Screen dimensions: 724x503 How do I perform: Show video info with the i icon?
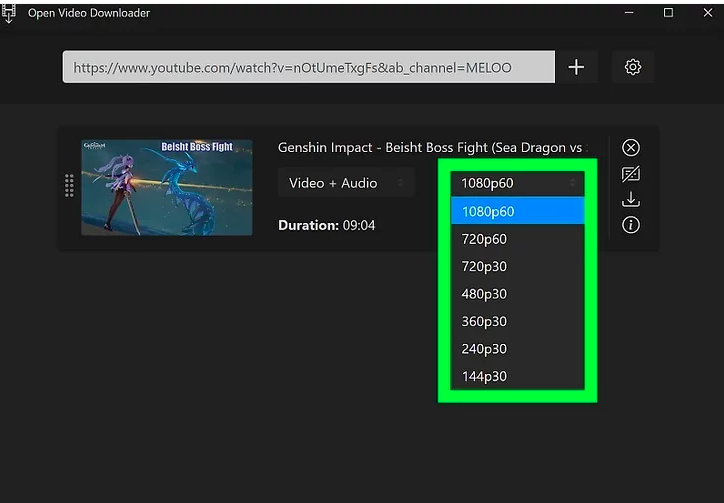point(631,225)
